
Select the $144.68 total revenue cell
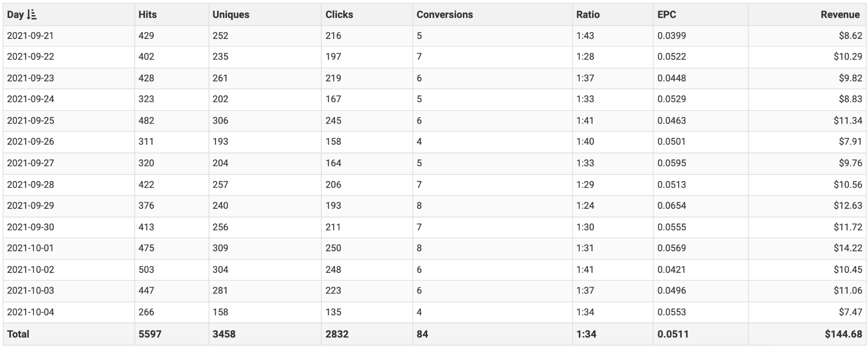click(843, 334)
